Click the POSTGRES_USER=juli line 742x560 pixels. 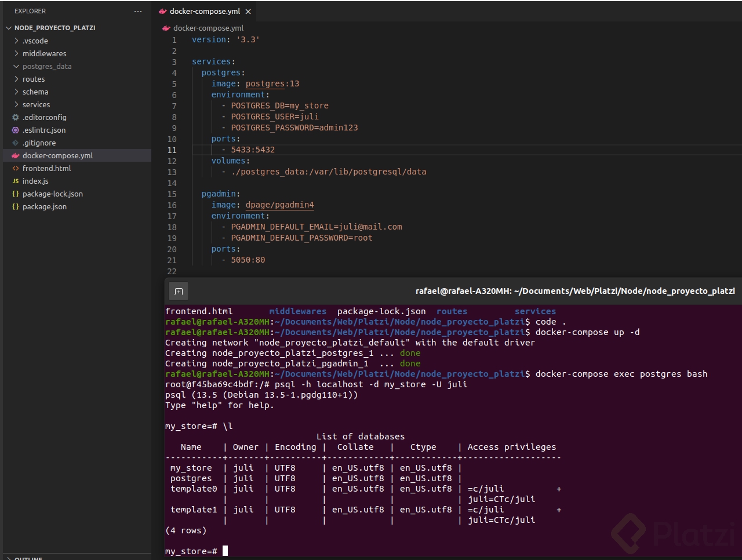pos(275,117)
